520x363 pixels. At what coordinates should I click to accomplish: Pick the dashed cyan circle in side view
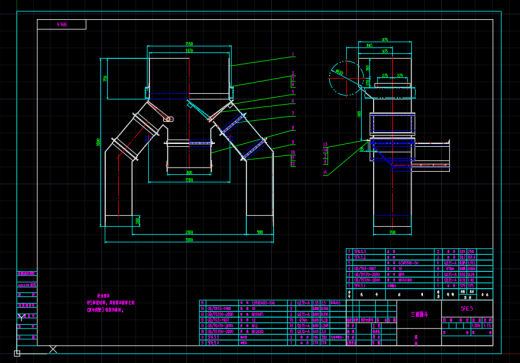[347, 79]
